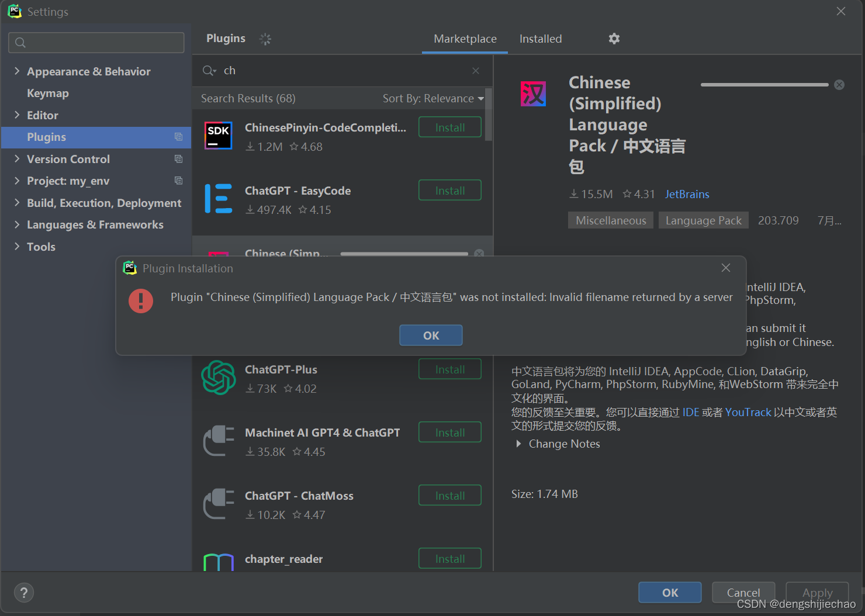The image size is (865, 616).
Task: Click the plugin search field containing 'ch'
Action: pyautogui.click(x=342, y=71)
